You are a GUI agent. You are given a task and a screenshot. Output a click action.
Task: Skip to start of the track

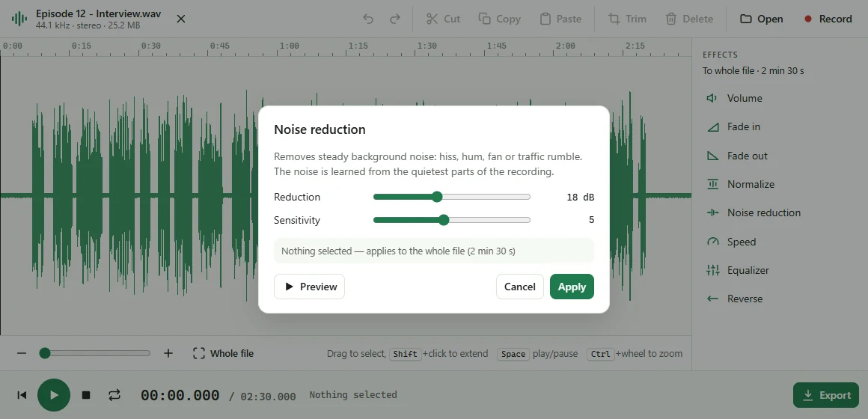click(22, 395)
